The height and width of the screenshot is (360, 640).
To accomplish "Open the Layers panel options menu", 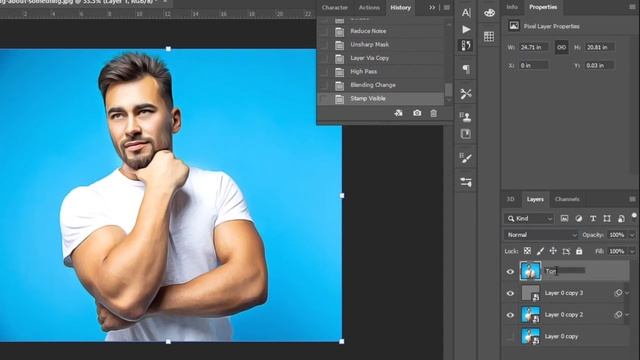I will pyautogui.click(x=632, y=199).
